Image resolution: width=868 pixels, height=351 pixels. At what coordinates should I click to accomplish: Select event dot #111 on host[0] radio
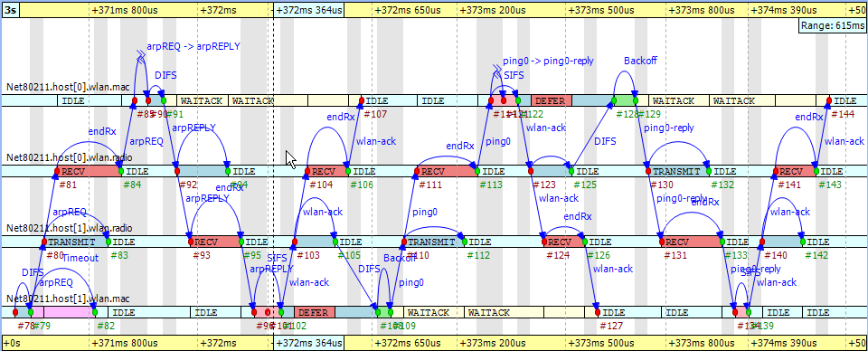click(x=416, y=171)
